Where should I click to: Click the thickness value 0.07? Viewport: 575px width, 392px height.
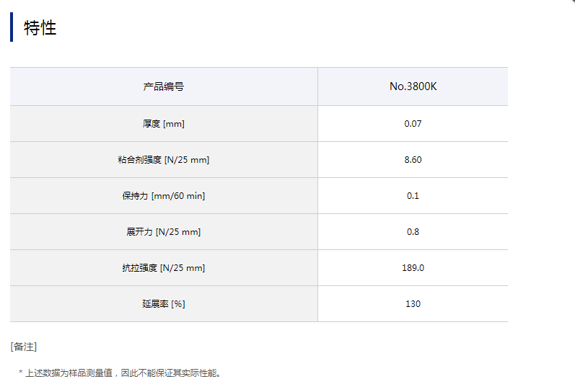tap(413, 124)
